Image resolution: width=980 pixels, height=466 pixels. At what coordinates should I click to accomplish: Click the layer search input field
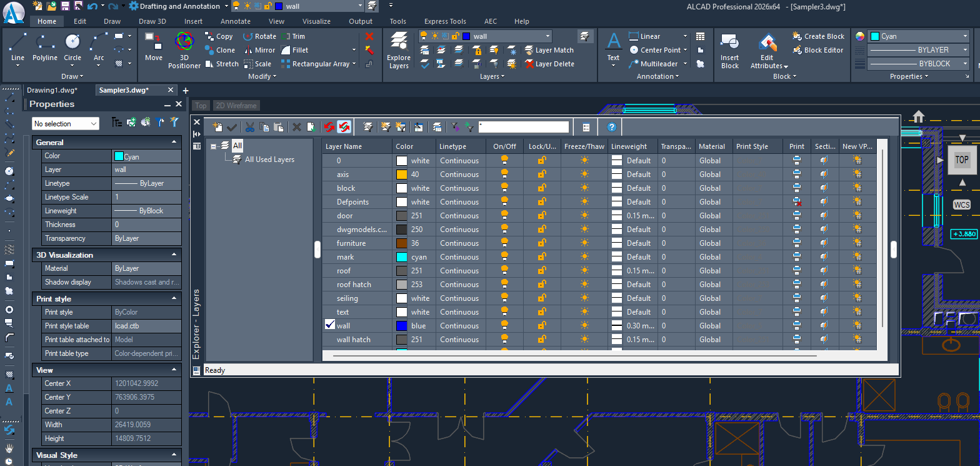click(x=524, y=127)
